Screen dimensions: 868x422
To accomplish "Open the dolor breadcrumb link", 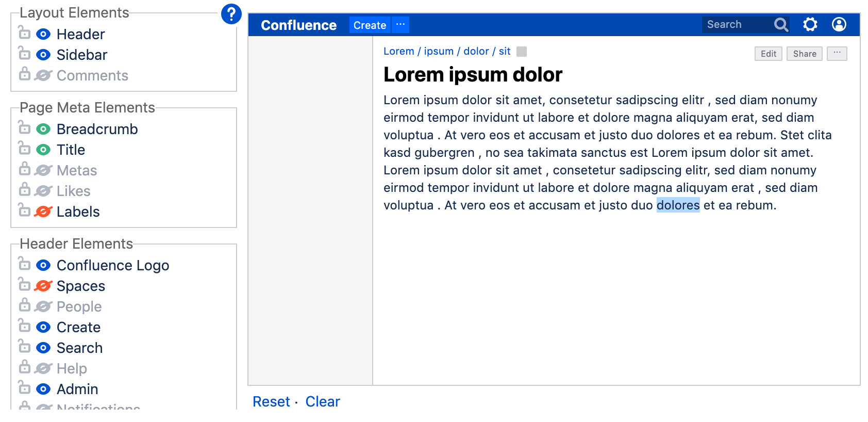I will (476, 52).
